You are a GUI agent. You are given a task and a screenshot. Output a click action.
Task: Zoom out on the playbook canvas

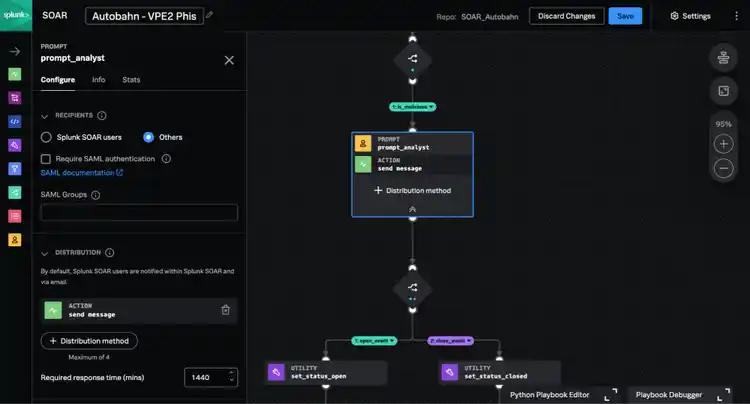pos(723,170)
